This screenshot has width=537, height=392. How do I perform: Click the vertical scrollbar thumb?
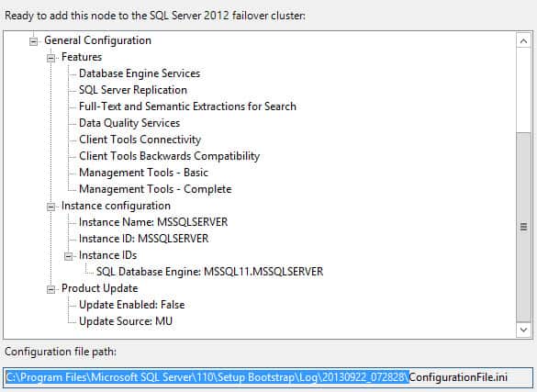point(523,227)
